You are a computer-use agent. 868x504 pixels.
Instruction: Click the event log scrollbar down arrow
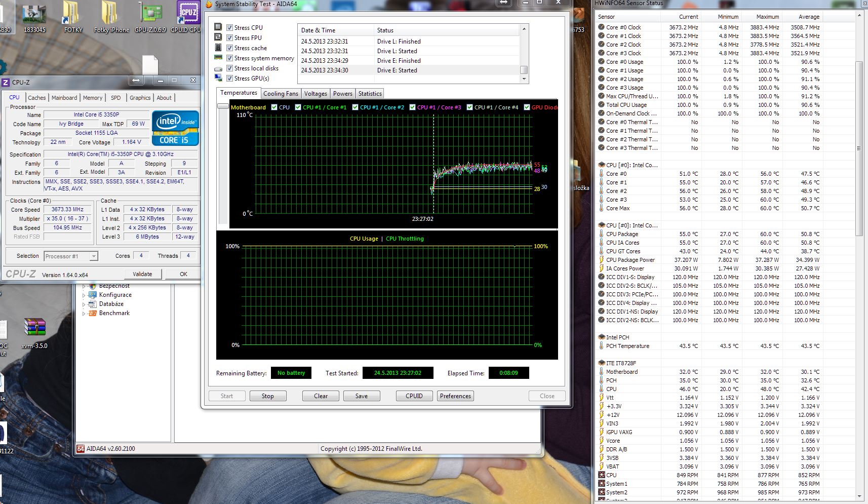tap(524, 79)
